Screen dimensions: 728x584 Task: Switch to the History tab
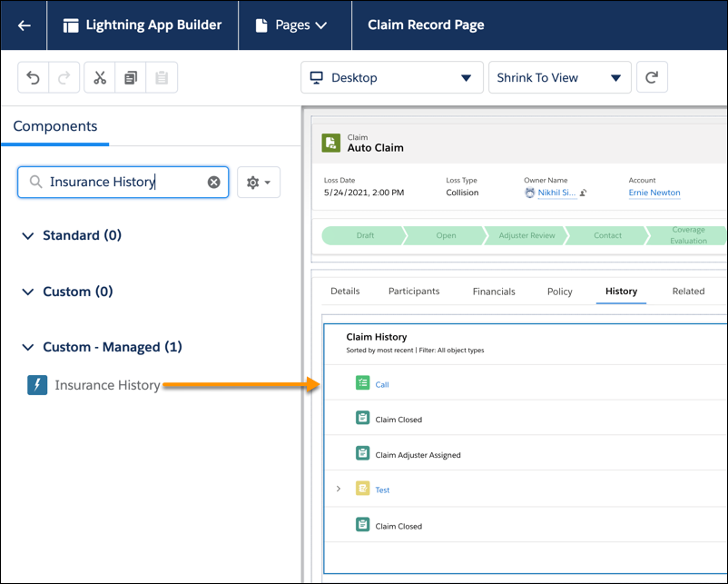[x=621, y=292]
